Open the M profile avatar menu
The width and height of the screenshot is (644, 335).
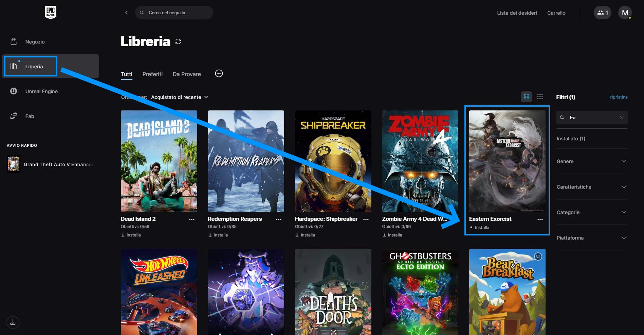tap(625, 13)
